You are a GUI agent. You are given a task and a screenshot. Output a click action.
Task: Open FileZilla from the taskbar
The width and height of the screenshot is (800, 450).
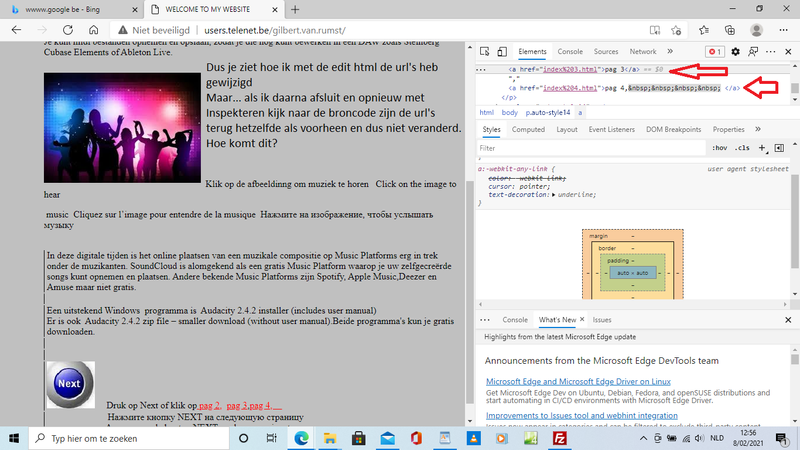click(560, 438)
